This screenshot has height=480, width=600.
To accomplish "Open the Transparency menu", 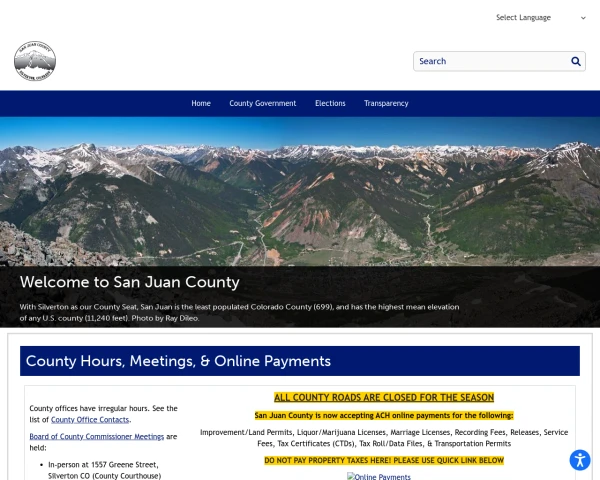I will click(386, 103).
